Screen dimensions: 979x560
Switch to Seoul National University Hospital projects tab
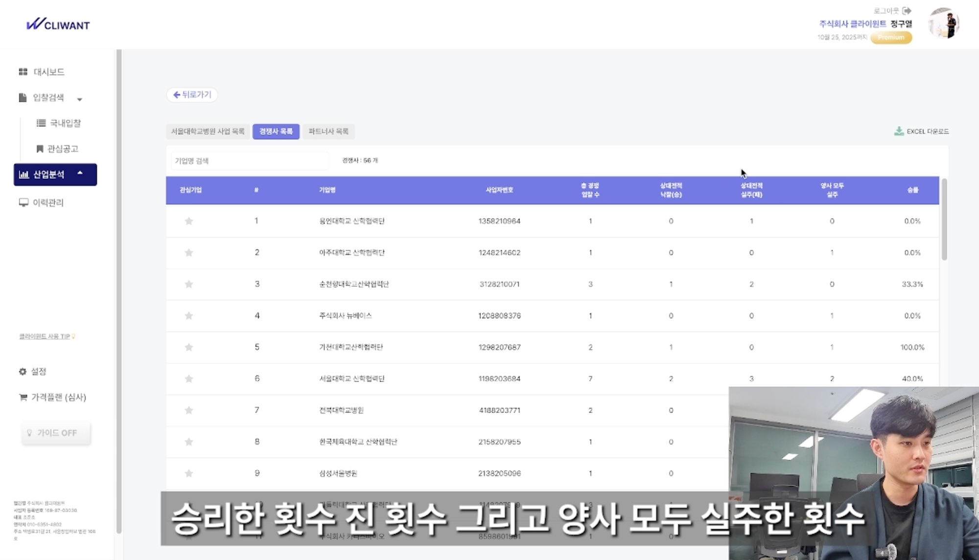pos(208,131)
